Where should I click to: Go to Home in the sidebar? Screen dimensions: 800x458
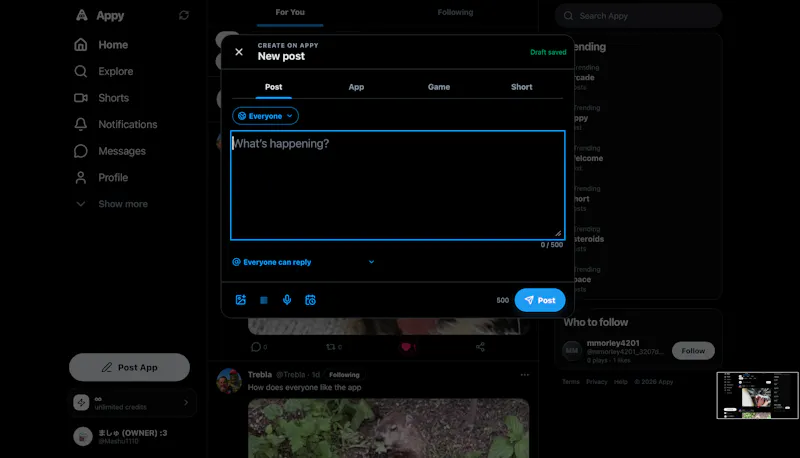click(113, 45)
